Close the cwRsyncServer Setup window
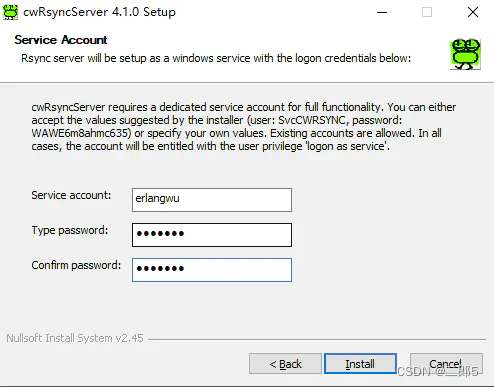The height and width of the screenshot is (387, 494). 473,12
